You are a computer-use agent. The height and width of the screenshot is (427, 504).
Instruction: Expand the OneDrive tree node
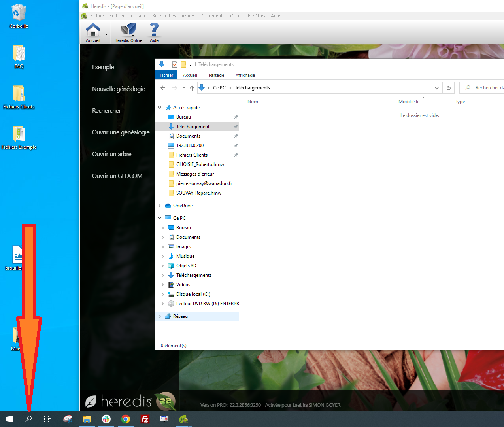click(160, 206)
